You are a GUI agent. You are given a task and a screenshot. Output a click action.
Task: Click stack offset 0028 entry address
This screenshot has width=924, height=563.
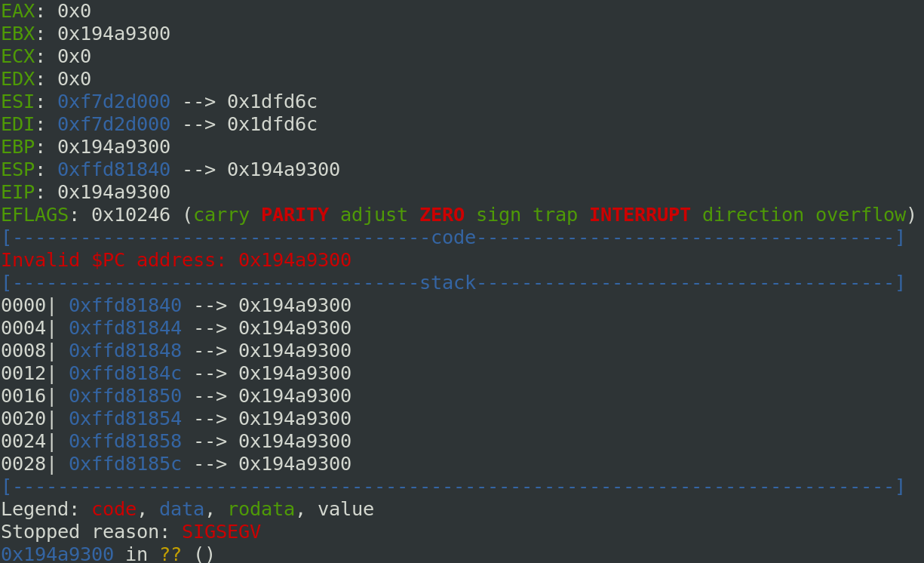pos(124,463)
